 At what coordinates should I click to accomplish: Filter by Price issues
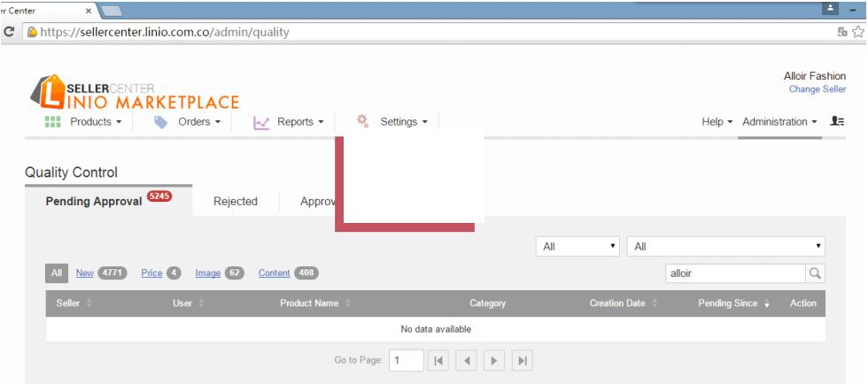[x=151, y=273]
